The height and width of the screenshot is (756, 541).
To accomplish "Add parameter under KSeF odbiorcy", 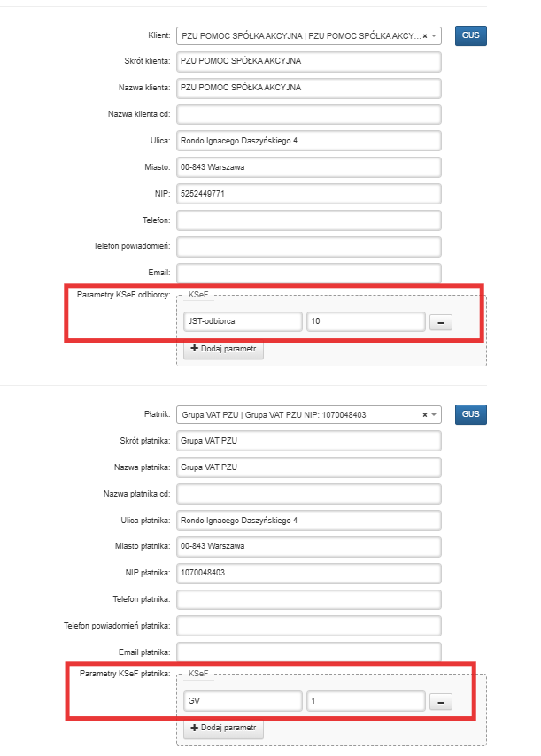I will [223, 349].
